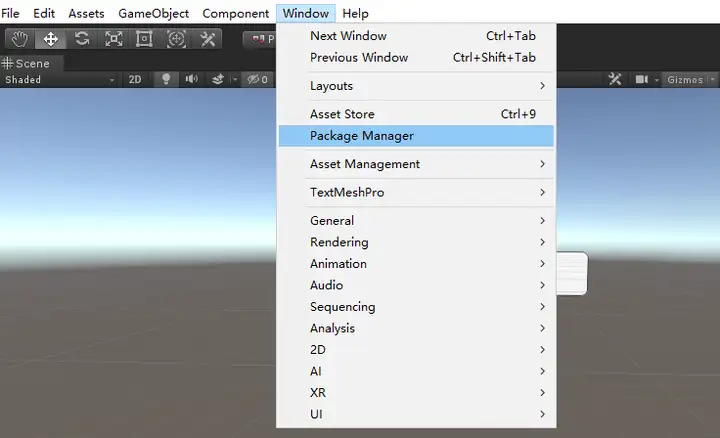The image size is (720, 438).
Task: Toggle scene effects icon
Action: pos(218,79)
